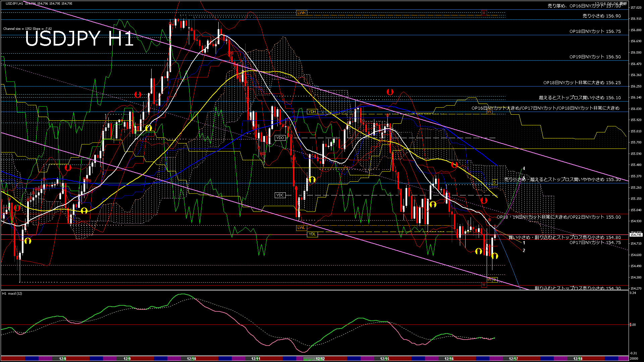Click the YDO label box

tap(280, 138)
